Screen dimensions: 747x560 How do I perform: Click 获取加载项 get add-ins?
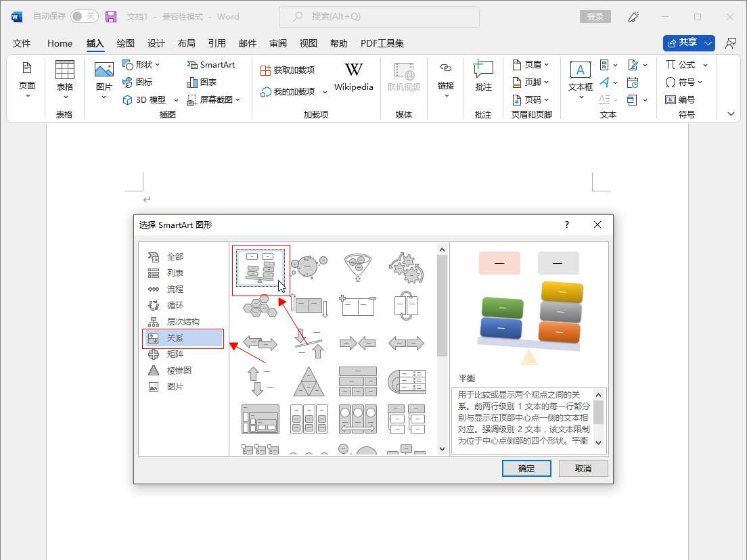pos(288,70)
